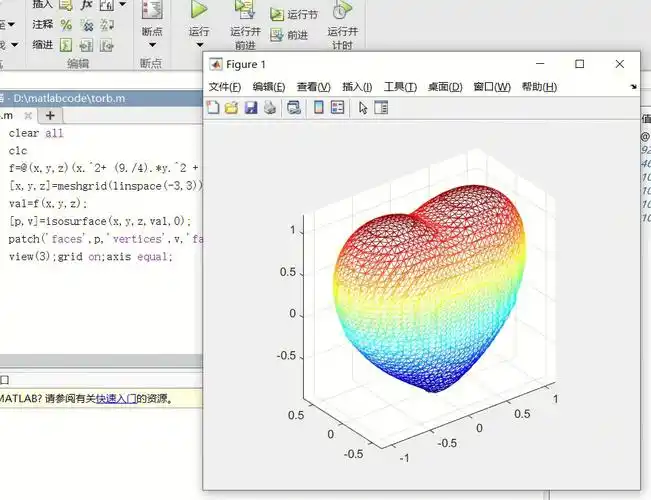This screenshot has height=500, width=651.
Task: Click the 注释 label in the edit group
Action: point(43,25)
